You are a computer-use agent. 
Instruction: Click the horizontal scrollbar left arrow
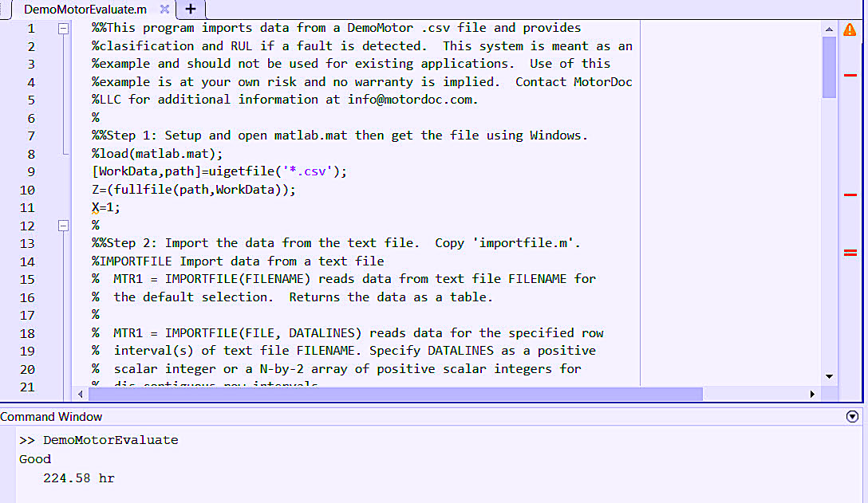click(x=81, y=394)
